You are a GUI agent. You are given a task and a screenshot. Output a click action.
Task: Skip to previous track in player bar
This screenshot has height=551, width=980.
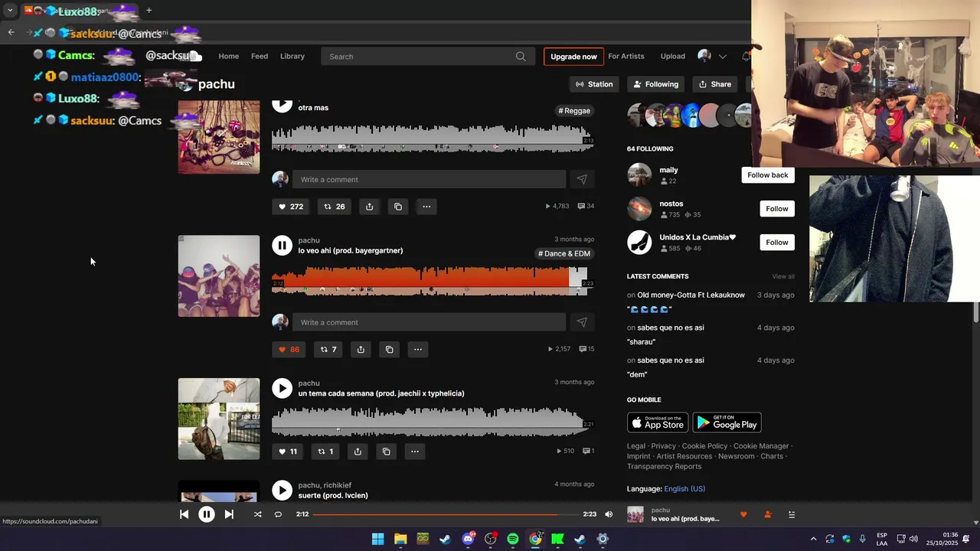tap(184, 514)
